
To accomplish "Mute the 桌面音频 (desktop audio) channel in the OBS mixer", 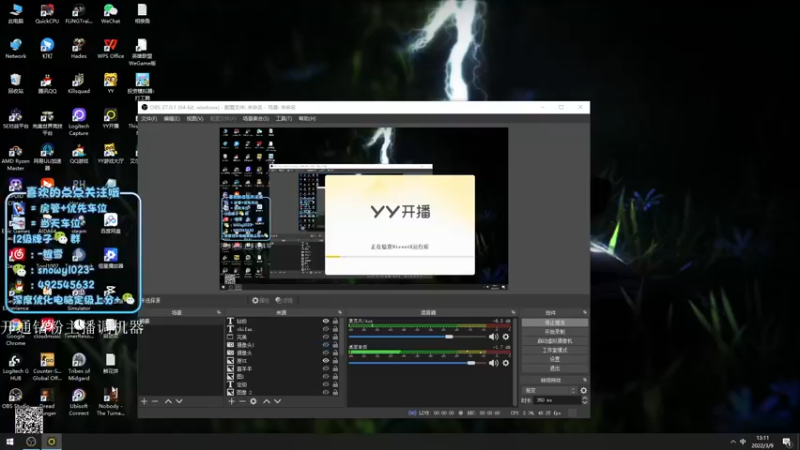I will pos(493,363).
